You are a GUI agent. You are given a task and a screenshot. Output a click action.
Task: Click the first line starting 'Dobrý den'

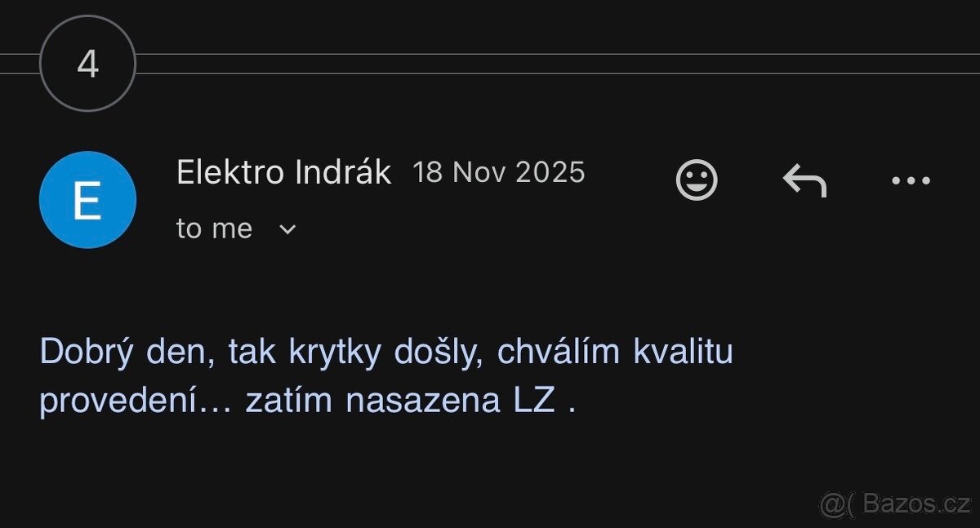[385, 352]
